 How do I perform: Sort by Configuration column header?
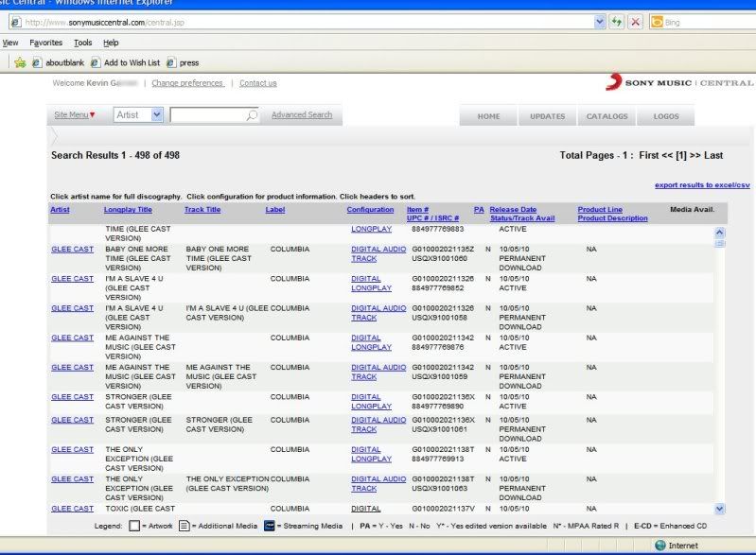[370, 210]
